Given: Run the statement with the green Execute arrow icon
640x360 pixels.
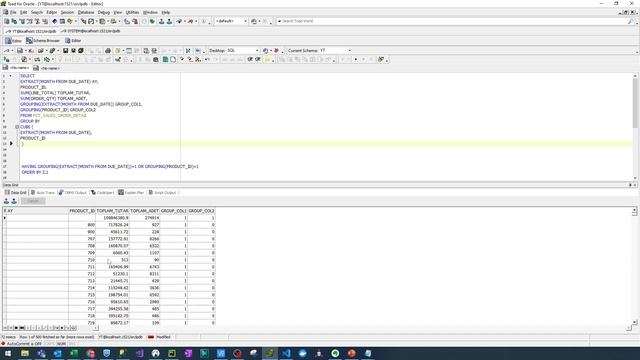Looking at the screenshot, I should pos(7,60).
